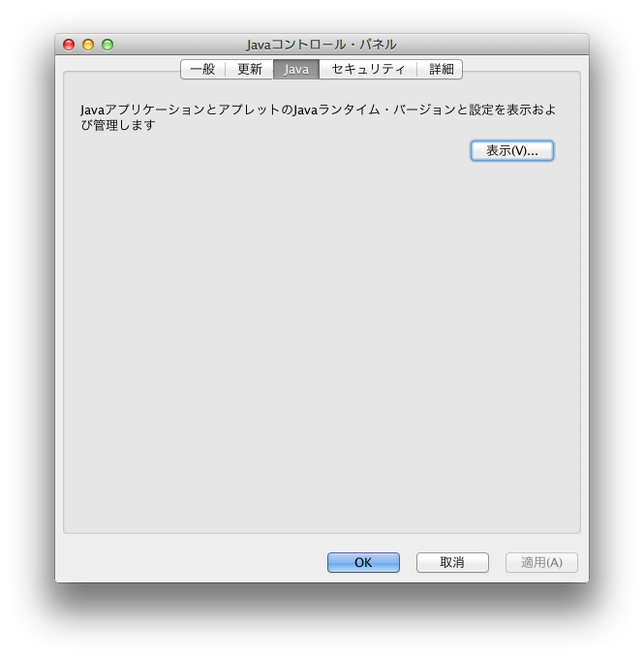The width and height of the screenshot is (644, 659).
Task: Confirm with the OK button
Action: [x=363, y=562]
